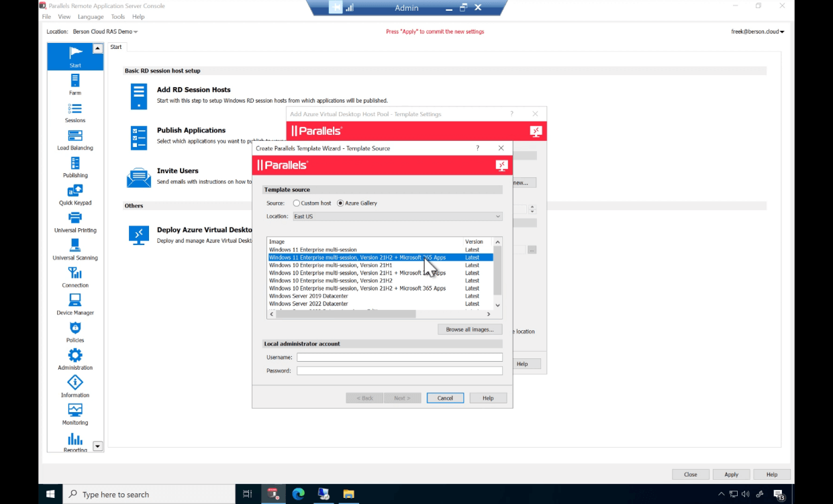The width and height of the screenshot is (833, 504).
Task: Select Custom host radio button
Action: (x=297, y=203)
